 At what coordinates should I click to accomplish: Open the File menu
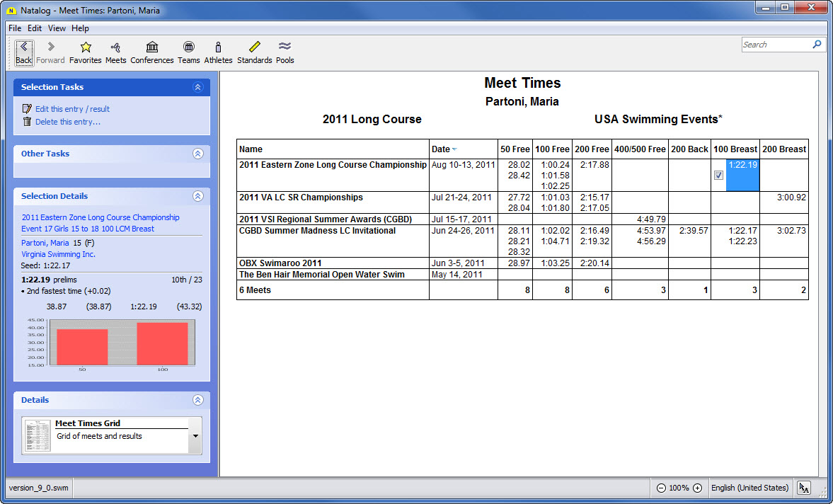[x=15, y=28]
